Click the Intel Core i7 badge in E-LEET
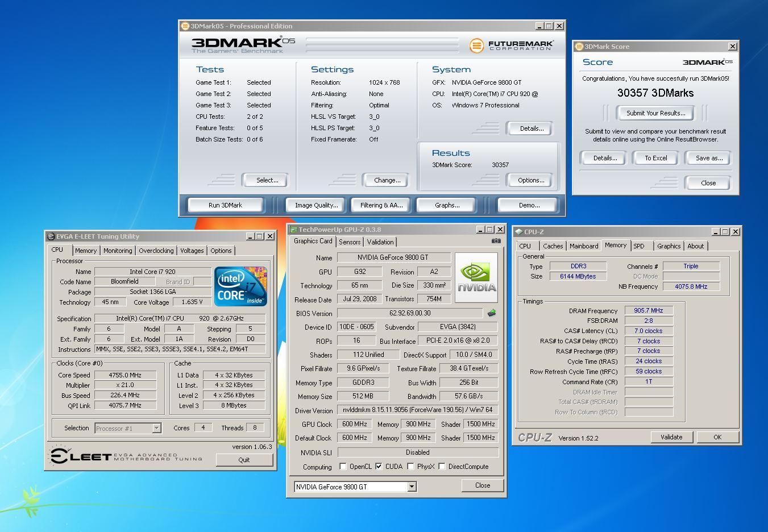This screenshot has width=768, height=532. coord(240,286)
